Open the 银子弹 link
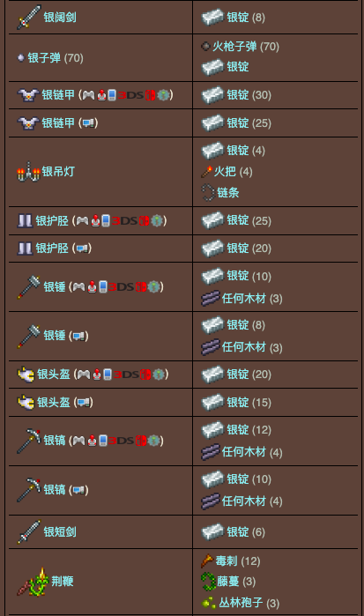 (x=44, y=58)
